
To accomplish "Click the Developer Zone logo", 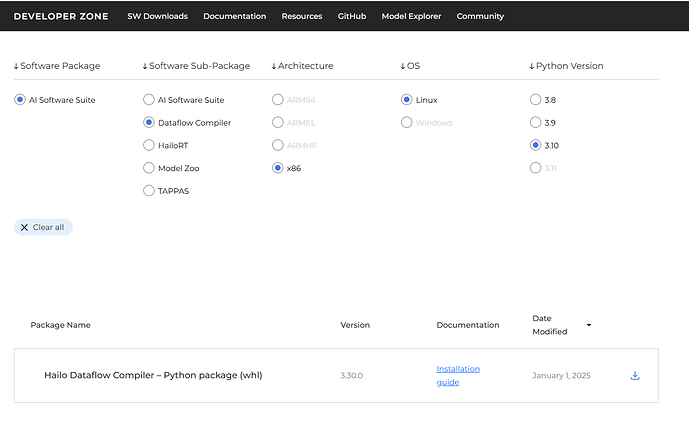I will (61, 16).
